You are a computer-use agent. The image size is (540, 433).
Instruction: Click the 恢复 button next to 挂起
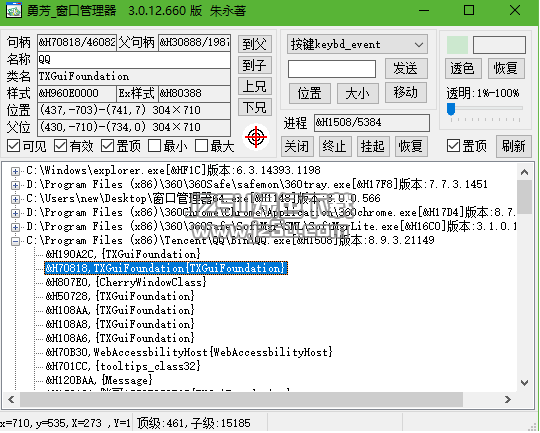[x=411, y=146]
